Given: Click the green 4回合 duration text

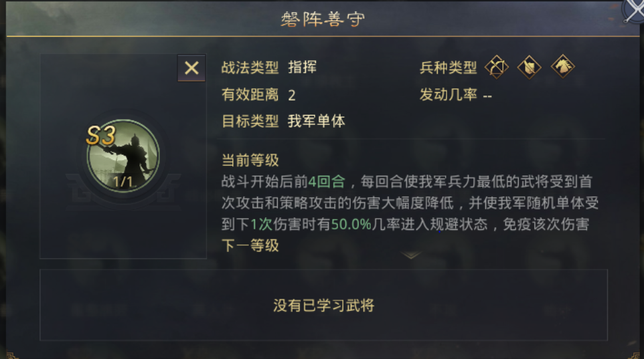Looking at the screenshot, I should click(x=327, y=182).
